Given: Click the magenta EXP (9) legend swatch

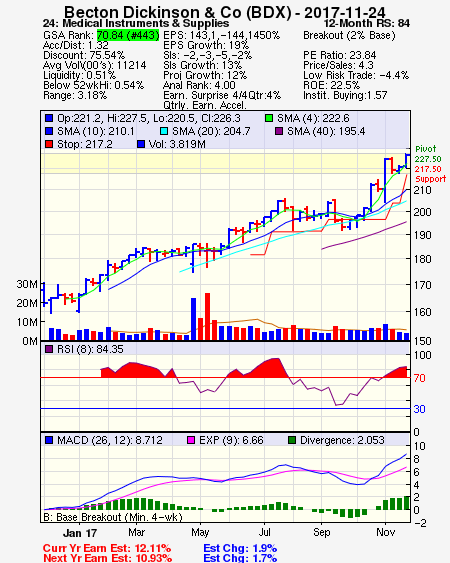Looking at the screenshot, I should tap(191, 440).
